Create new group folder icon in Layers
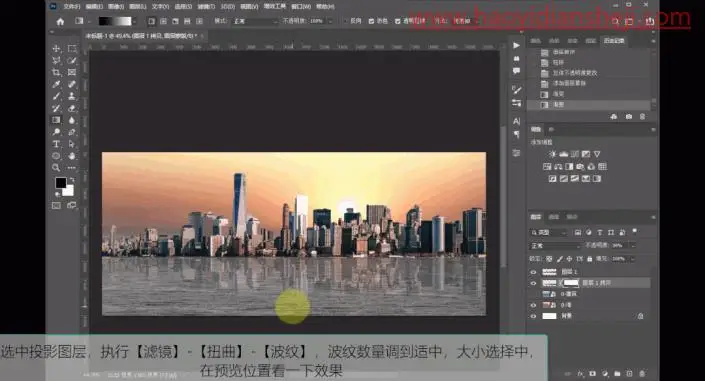The height and width of the screenshot is (381, 705). coord(617,373)
